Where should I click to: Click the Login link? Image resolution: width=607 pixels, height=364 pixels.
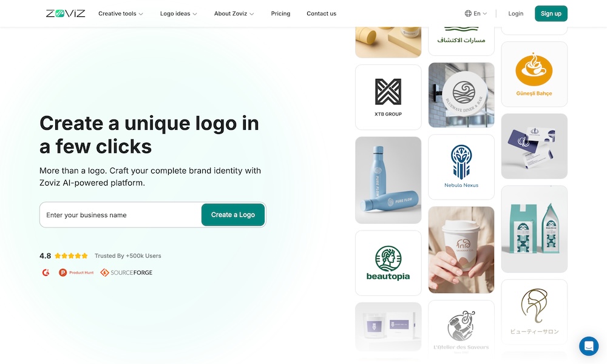coord(515,13)
